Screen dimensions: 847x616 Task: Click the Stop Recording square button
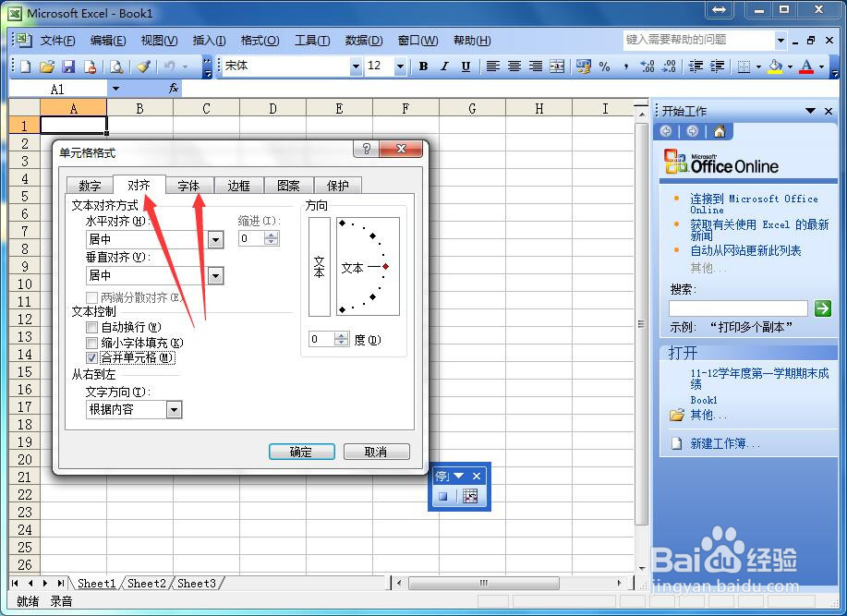[x=443, y=496]
